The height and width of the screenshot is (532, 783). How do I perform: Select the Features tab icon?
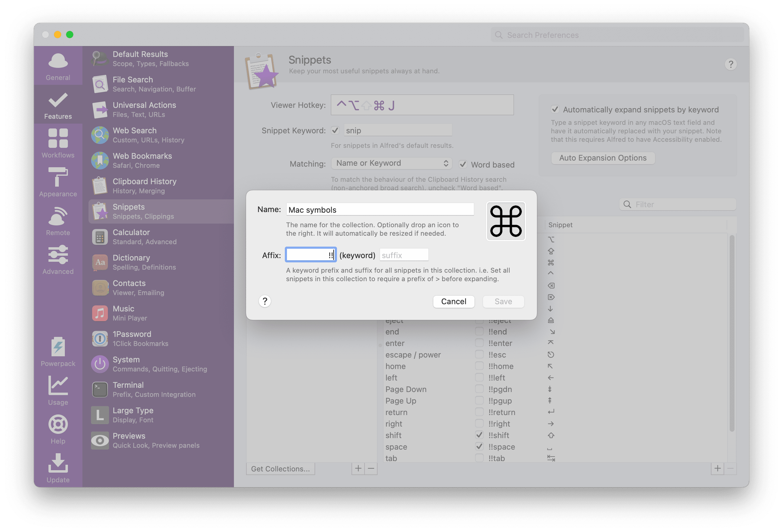tap(58, 100)
